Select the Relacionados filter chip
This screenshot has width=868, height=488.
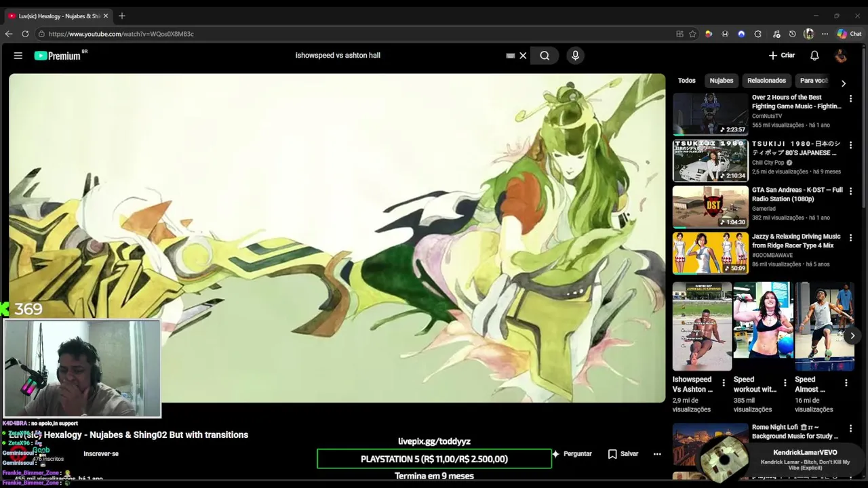[x=766, y=81]
